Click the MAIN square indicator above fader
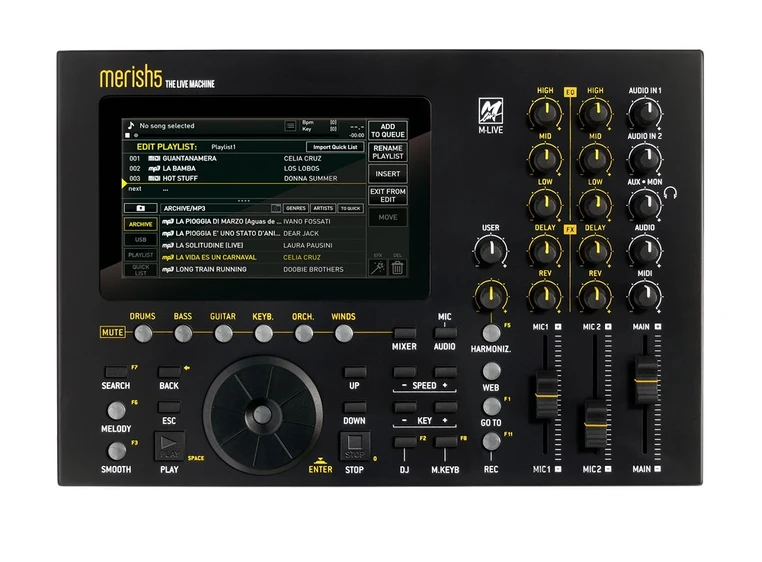The height and width of the screenshot is (562, 762). click(x=658, y=327)
